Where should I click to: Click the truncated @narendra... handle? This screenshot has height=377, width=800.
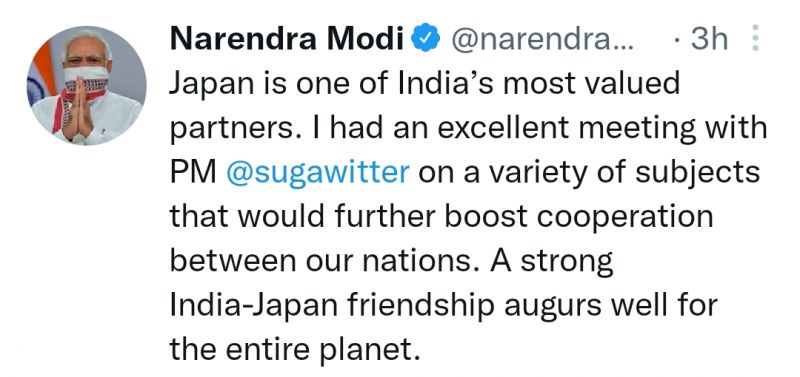[541, 40]
